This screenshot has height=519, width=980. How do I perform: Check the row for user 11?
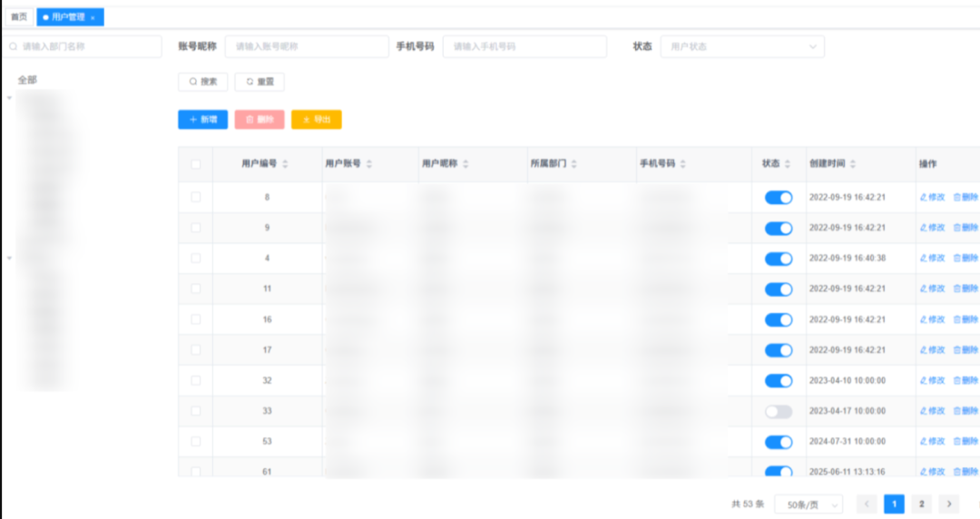point(196,289)
